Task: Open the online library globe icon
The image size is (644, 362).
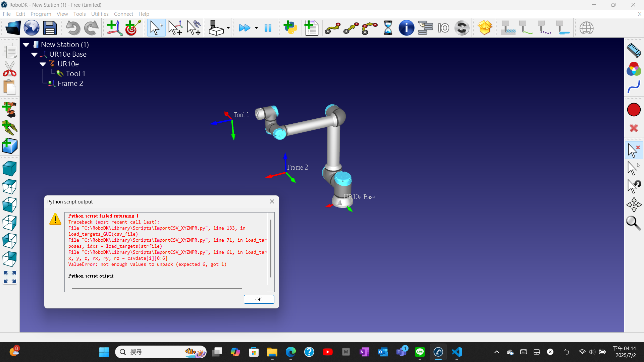Action: tap(31, 28)
